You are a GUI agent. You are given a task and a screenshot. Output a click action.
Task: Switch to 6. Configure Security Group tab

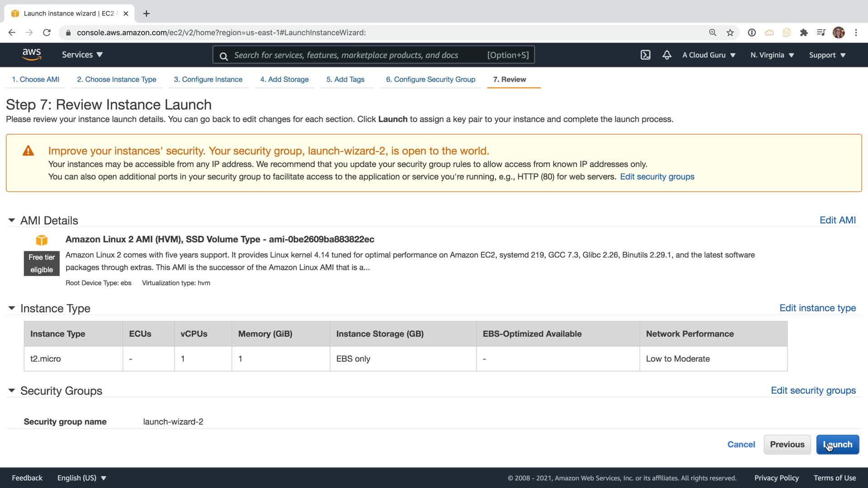point(430,80)
